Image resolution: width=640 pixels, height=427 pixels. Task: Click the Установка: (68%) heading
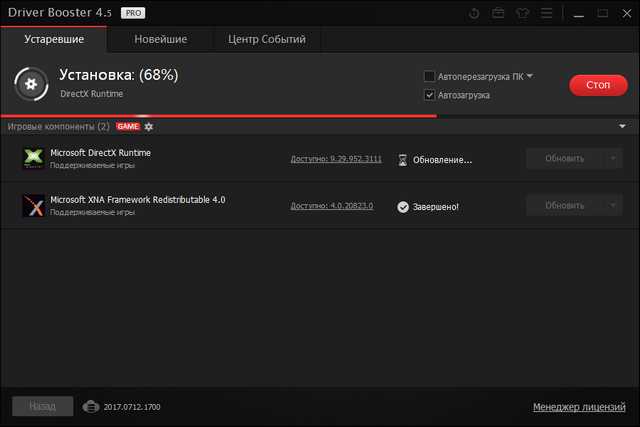pyautogui.click(x=119, y=75)
